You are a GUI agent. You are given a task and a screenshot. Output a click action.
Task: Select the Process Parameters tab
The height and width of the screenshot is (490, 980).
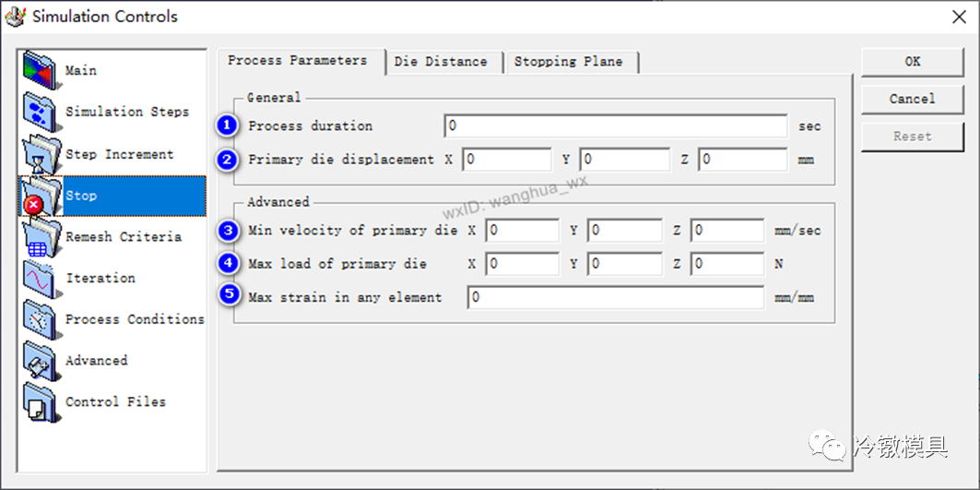coord(297,60)
